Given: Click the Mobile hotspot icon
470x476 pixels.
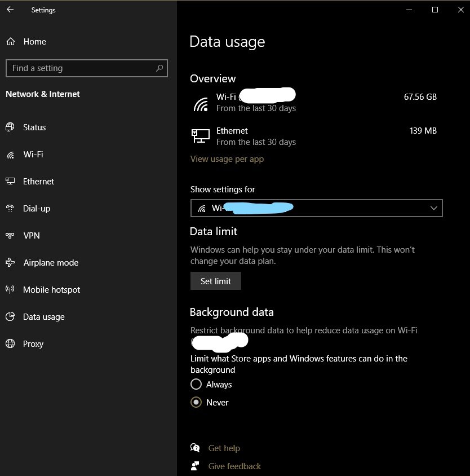Looking at the screenshot, I should coord(10,290).
